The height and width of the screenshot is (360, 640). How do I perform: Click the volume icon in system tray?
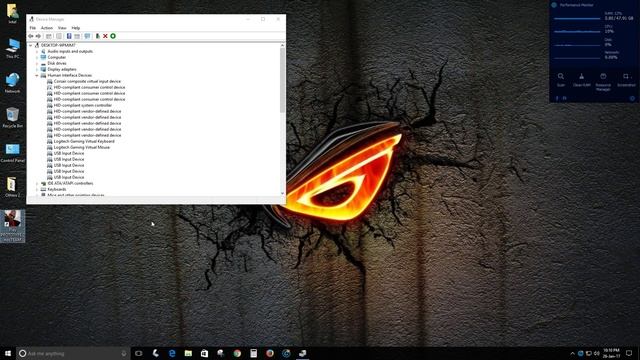(596, 353)
